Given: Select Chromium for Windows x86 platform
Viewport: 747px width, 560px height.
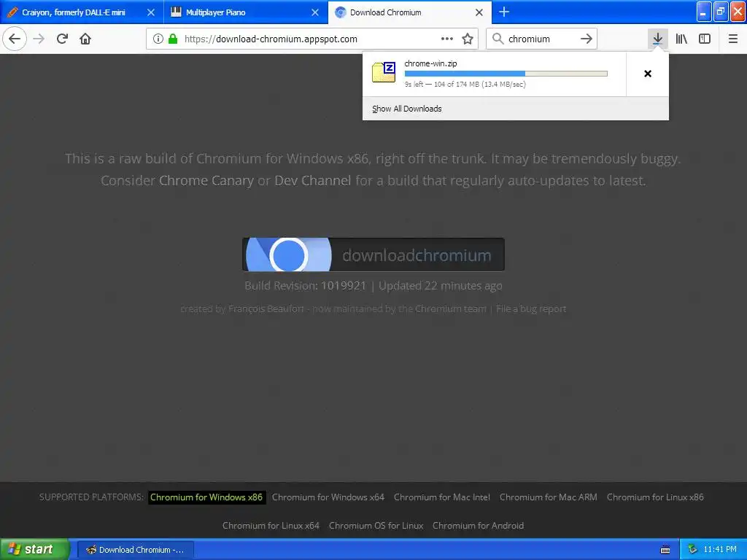Looking at the screenshot, I should click(206, 497).
